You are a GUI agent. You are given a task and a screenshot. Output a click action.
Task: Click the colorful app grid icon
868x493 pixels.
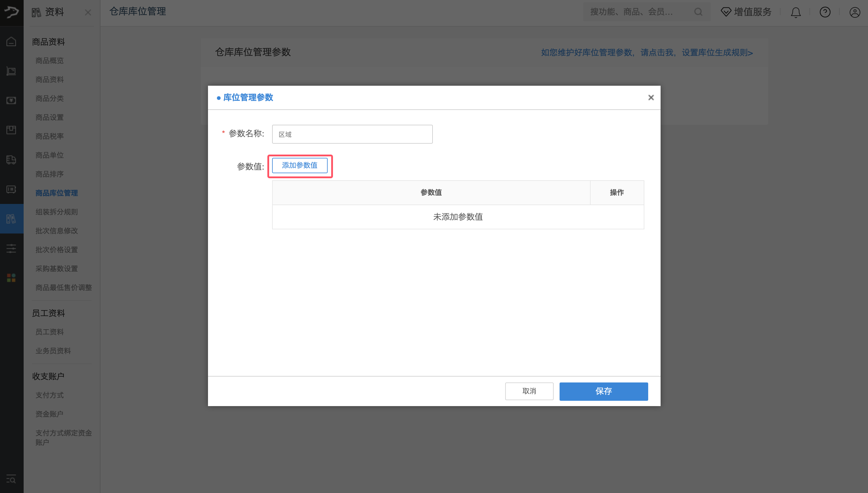click(x=11, y=278)
